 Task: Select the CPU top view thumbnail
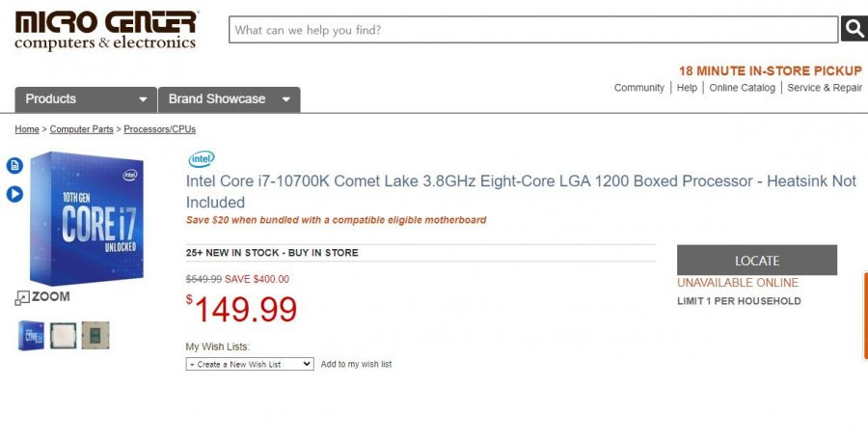pos(63,335)
